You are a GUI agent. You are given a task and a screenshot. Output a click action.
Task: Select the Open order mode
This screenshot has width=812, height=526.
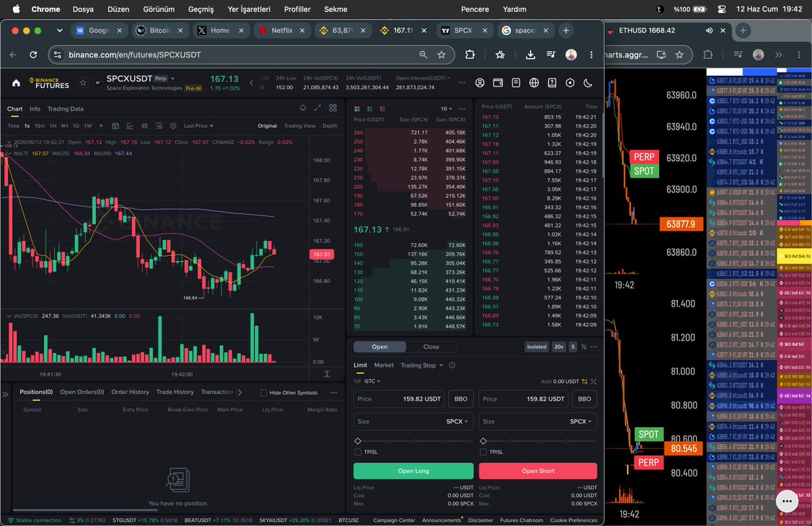pos(380,347)
